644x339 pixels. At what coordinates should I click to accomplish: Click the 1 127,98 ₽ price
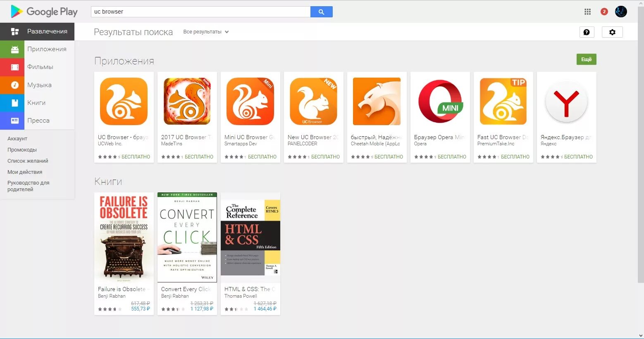pyautogui.click(x=202, y=309)
